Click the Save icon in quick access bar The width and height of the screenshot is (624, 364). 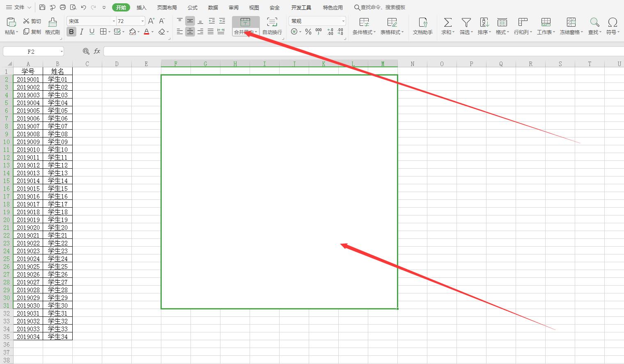click(x=42, y=7)
